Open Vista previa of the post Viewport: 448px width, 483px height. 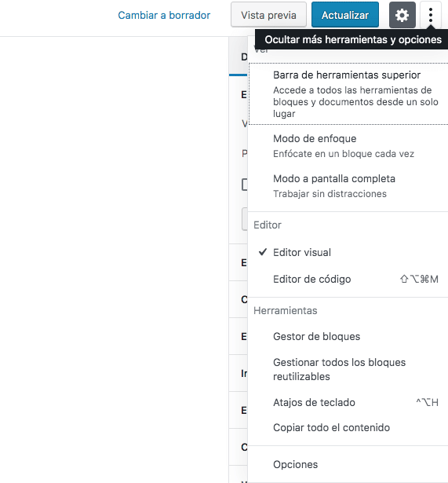pos(268,15)
